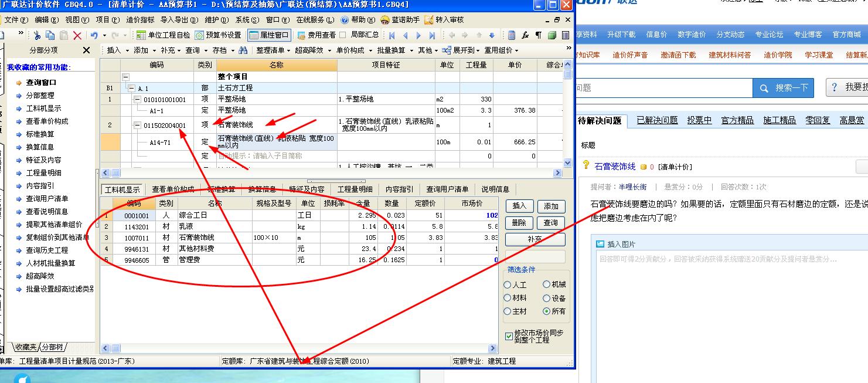The height and width of the screenshot is (383, 868).
Task: Click the Cut scissors icon in toolbar
Action: pos(38,35)
